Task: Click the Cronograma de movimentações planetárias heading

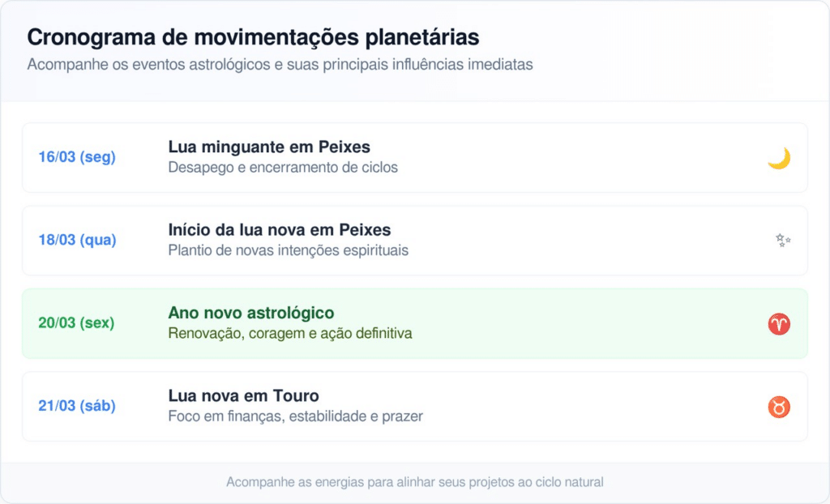Action: pyautogui.click(x=253, y=37)
